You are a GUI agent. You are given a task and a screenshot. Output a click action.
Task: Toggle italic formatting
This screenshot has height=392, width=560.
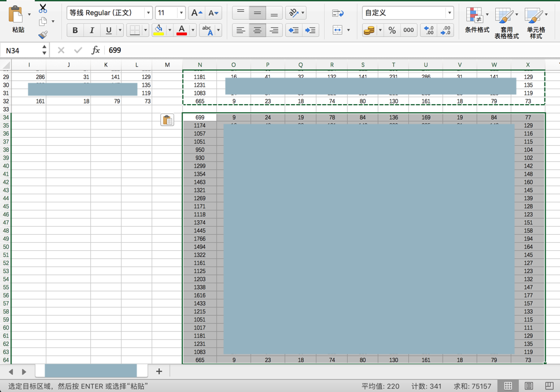coord(92,30)
